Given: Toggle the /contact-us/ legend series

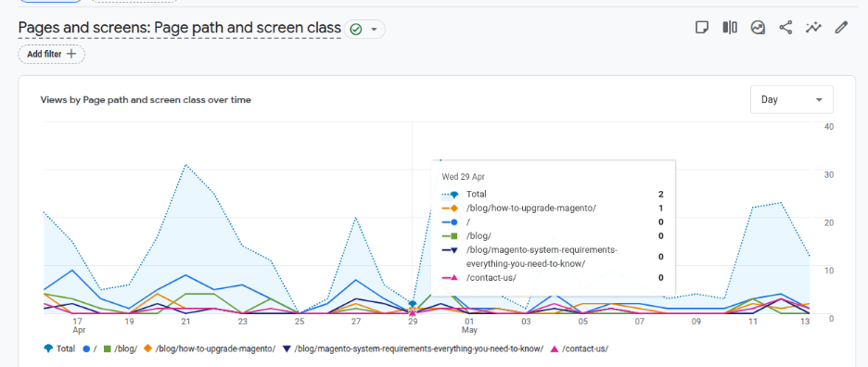Looking at the screenshot, I should 581,348.
